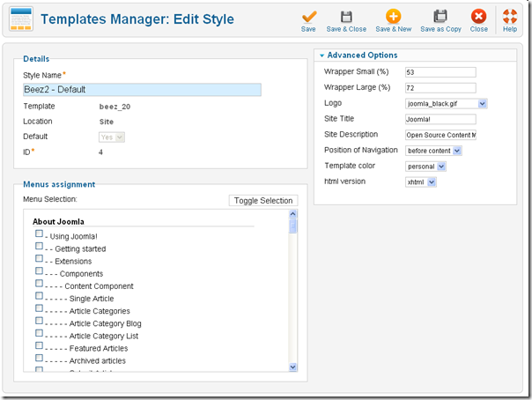
Task: Click the Site Description input field
Action: (x=440, y=135)
